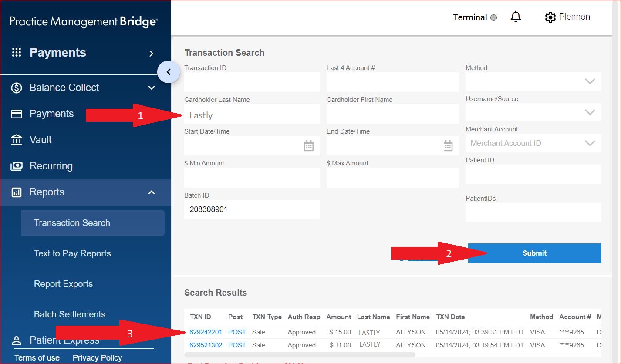Sort by the Amount column header
The image size is (621, 364).
pyautogui.click(x=339, y=317)
